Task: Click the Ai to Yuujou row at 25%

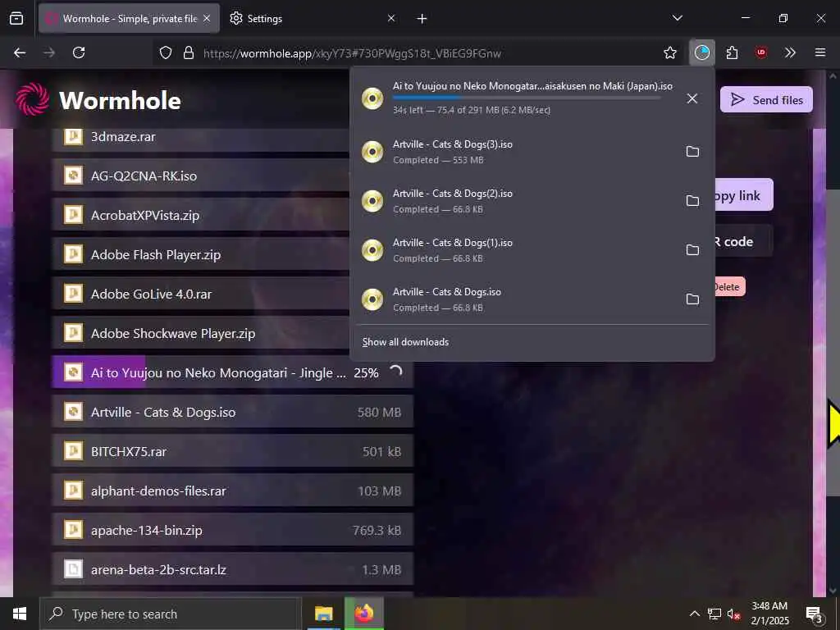Action: 232,372
